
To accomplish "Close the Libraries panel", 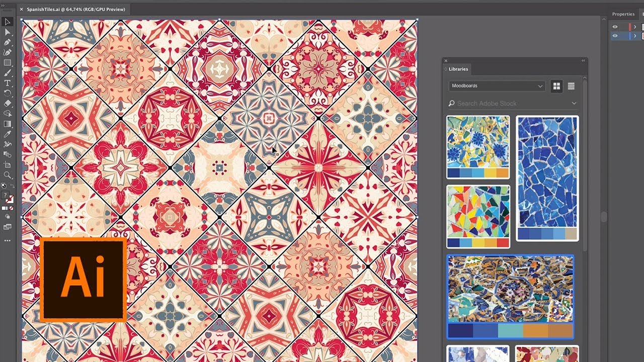I will (446, 61).
